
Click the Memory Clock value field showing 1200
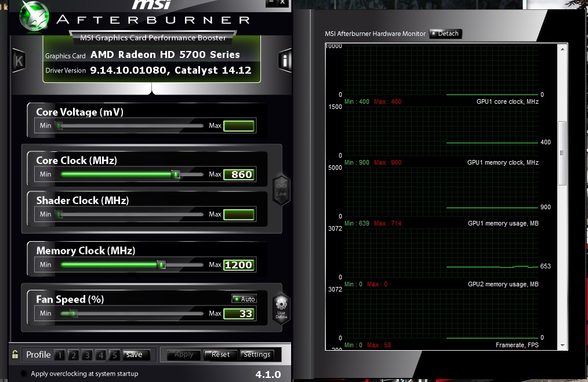[x=239, y=265]
